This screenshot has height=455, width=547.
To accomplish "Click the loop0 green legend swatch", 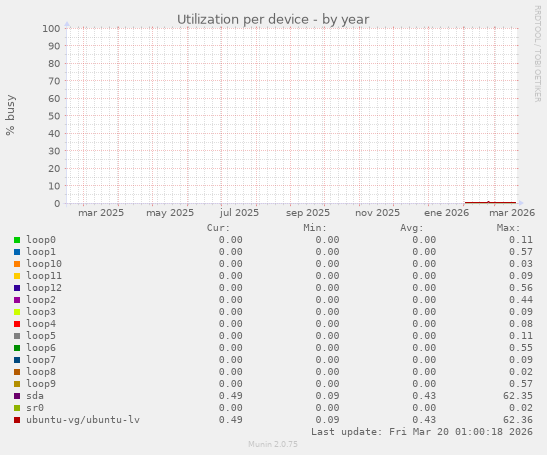I will coord(17,240).
